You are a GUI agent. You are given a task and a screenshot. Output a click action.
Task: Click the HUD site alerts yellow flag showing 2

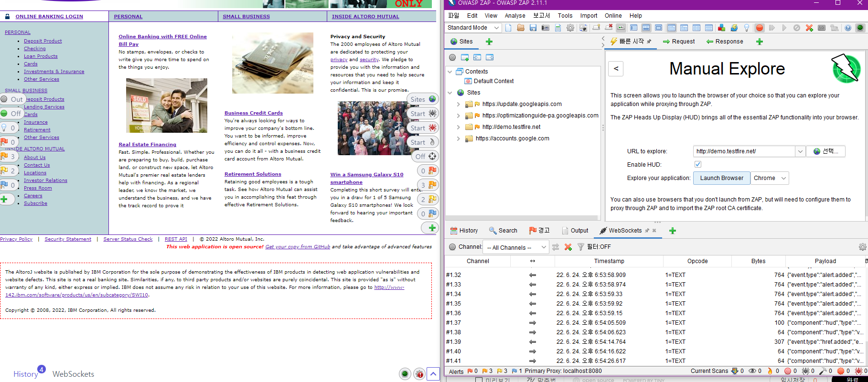coord(428,200)
